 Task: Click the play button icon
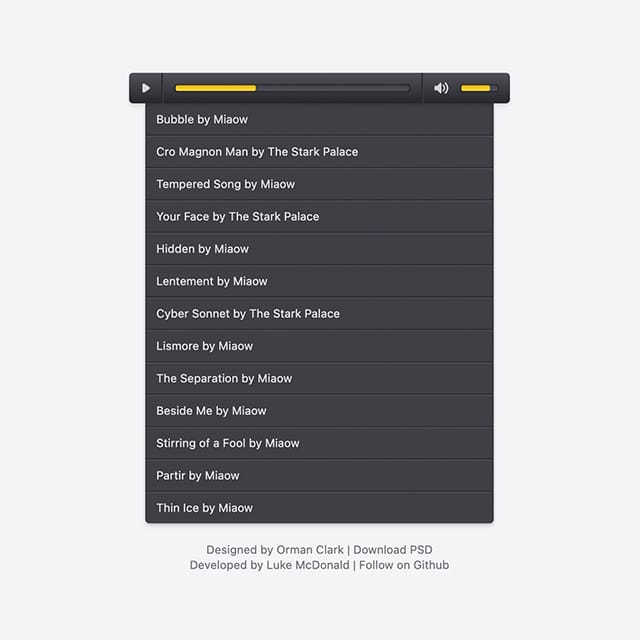[x=146, y=88]
